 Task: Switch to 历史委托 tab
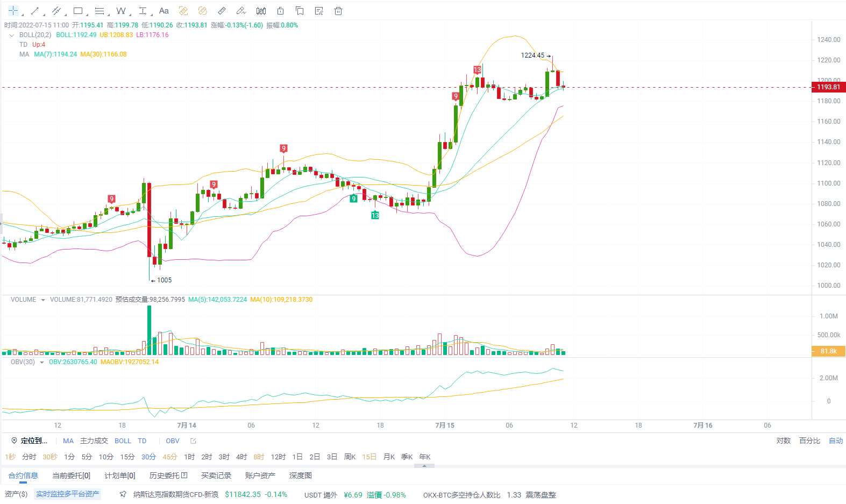point(168,475)
